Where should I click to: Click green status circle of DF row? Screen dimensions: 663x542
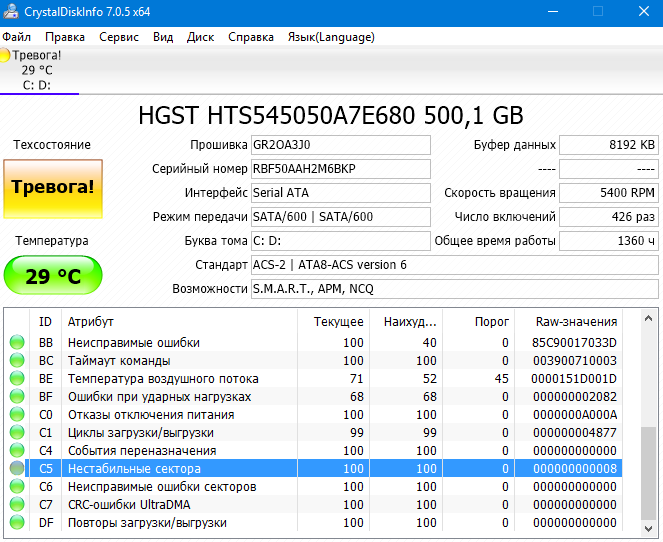coord(17,523)
